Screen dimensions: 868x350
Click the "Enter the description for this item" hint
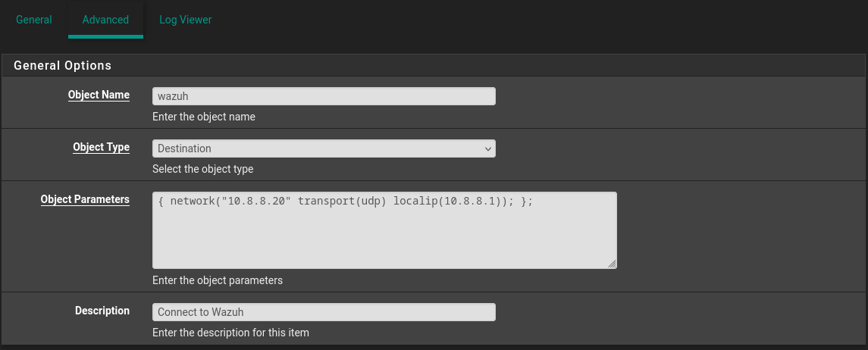pyautogui.click(x=230, y=333)
